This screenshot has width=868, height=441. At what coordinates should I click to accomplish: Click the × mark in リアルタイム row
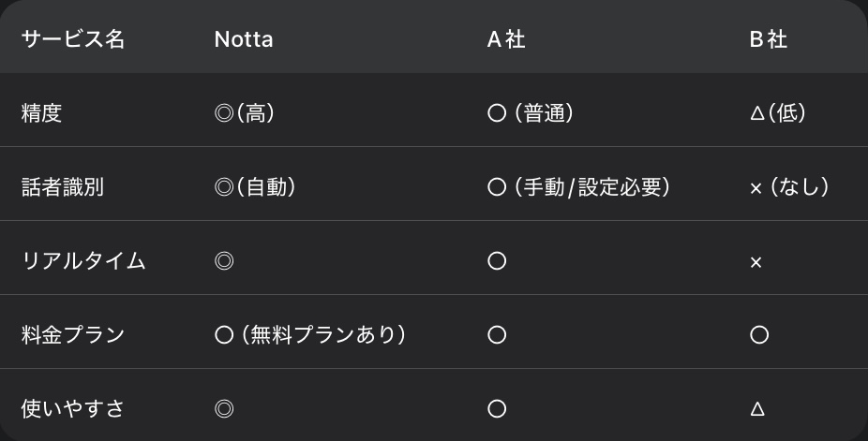(x=756, y=262)
